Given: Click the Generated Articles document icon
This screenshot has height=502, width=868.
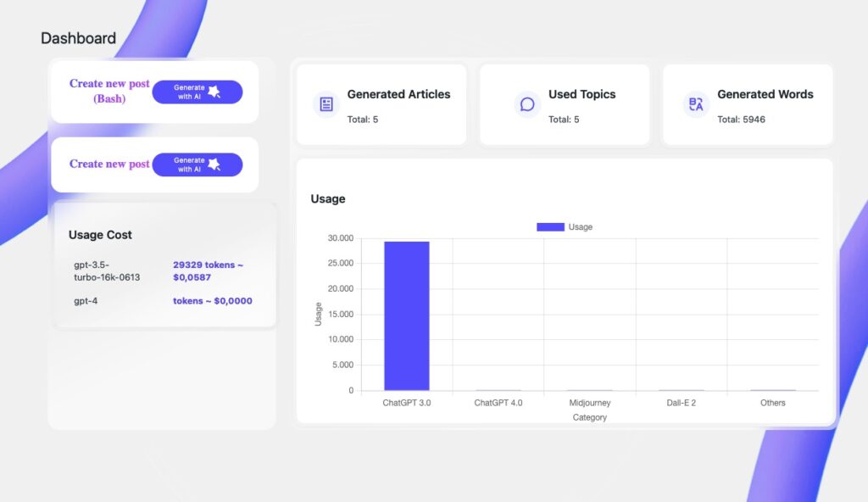Looking at the screenshot, I should click(326, 104).
